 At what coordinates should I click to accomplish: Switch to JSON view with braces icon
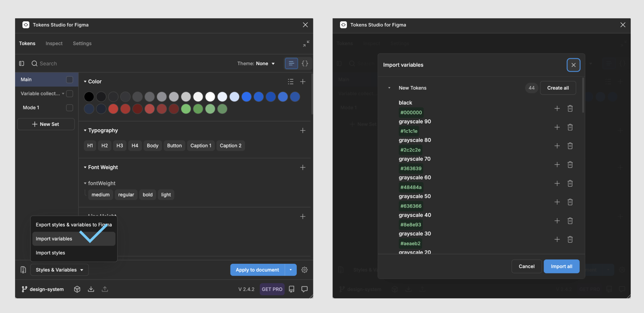305,63
